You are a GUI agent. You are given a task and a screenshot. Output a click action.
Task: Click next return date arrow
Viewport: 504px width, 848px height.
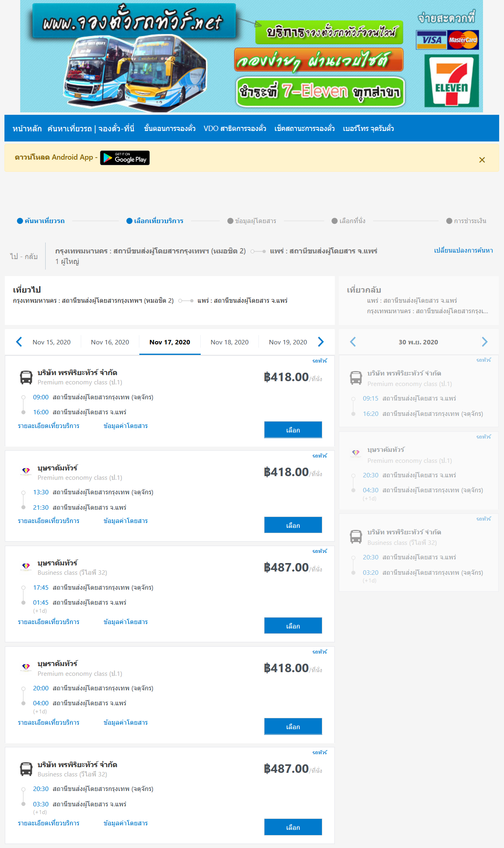click(485, 342)
